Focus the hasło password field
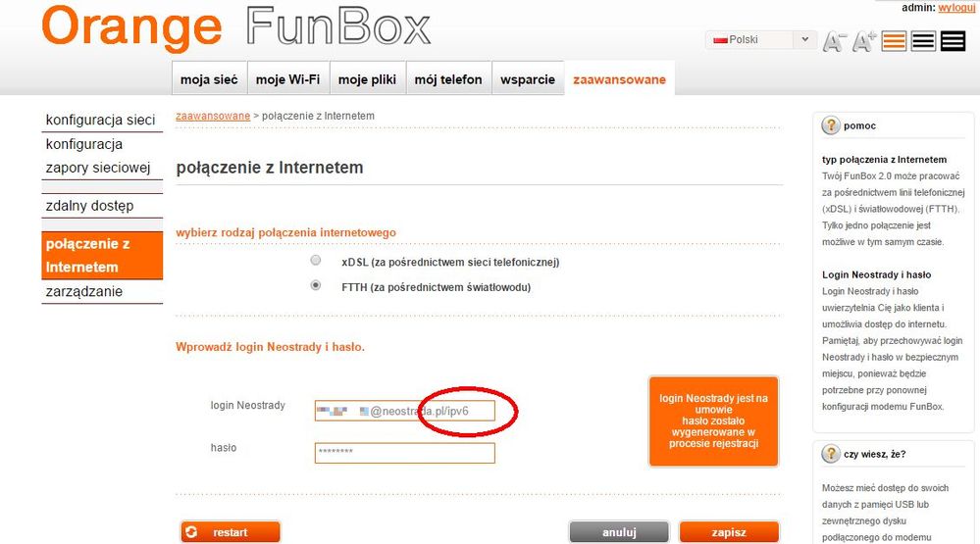980x544 pixels. point(404,453)
